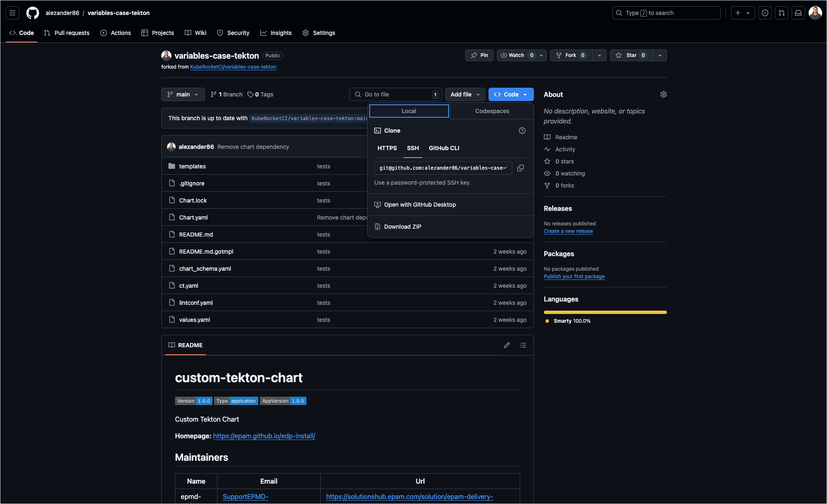Open the Activity link in About
Viewport: 827px width, 504px height.
[x=565, y=149]
